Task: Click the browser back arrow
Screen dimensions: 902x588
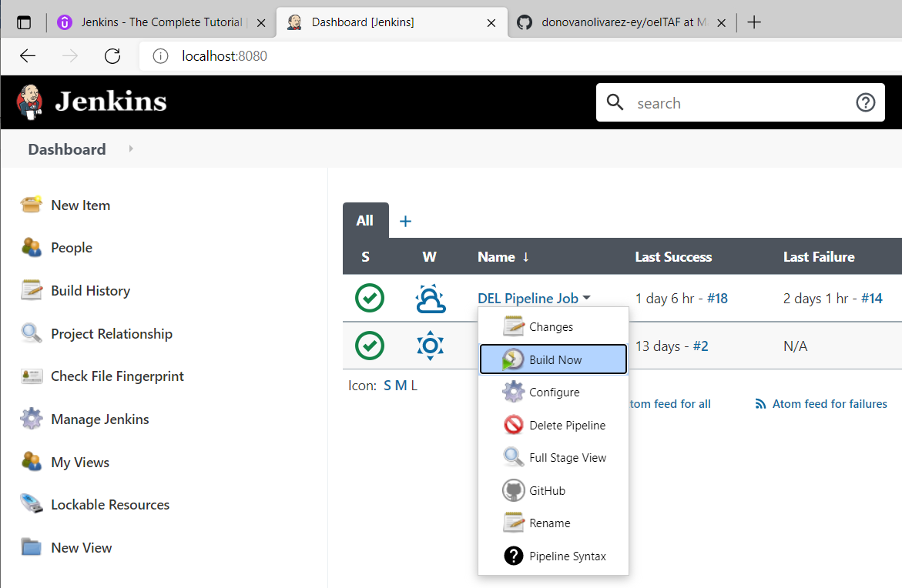Action: (28, 55)
